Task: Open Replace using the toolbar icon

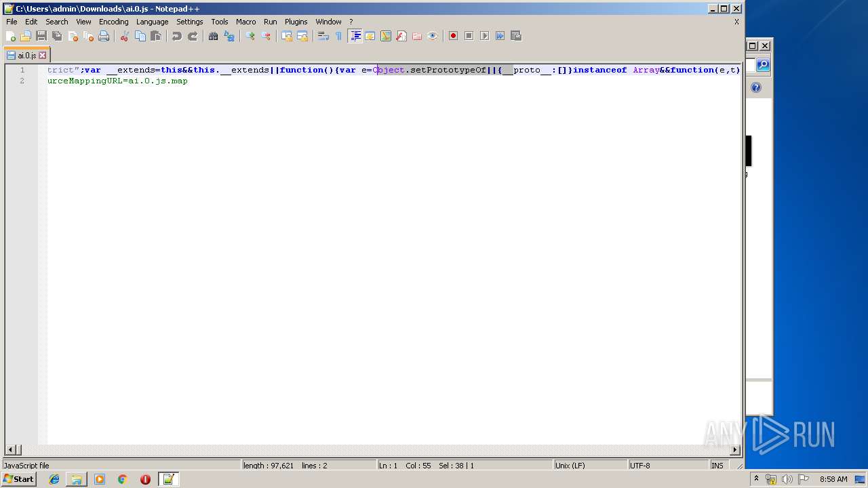Action: pyautogui.click(x=229, y=36)
